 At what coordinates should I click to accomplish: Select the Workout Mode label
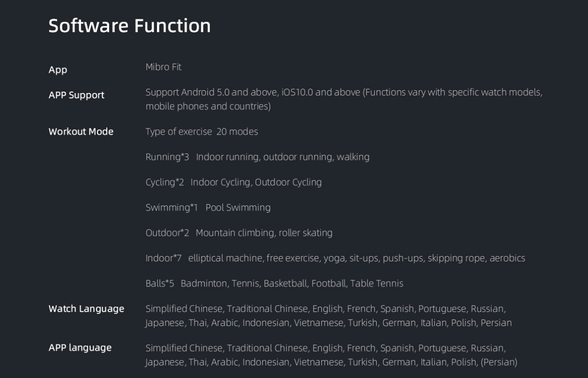[x=81, y=131]
